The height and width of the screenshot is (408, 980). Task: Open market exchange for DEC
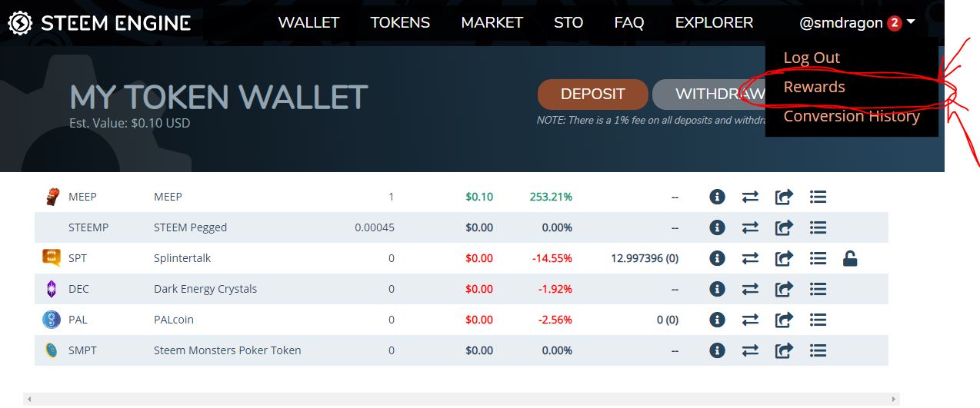pos(750,289)
